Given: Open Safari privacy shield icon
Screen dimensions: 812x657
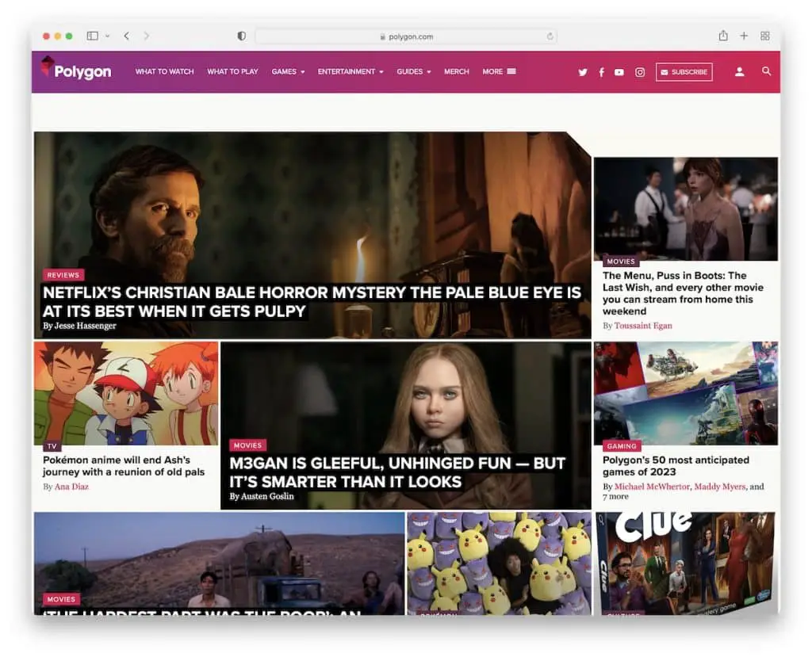Looking at the screenshot, I should point(241,36).
